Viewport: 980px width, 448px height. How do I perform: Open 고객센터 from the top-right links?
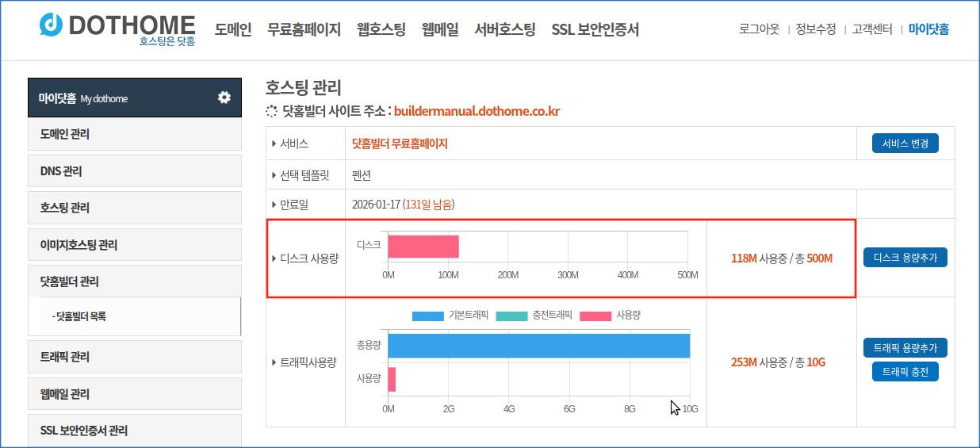pos(872,29)
